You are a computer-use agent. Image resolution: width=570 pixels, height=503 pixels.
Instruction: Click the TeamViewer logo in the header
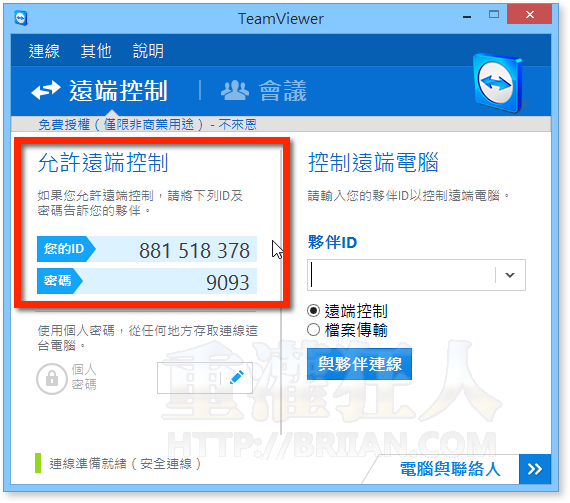[499, 83]
